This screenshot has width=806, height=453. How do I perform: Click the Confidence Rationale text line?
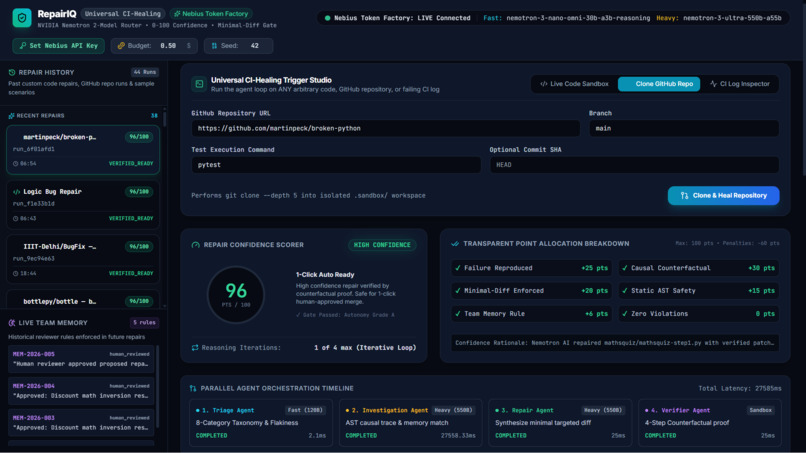(x=615, y=343)
